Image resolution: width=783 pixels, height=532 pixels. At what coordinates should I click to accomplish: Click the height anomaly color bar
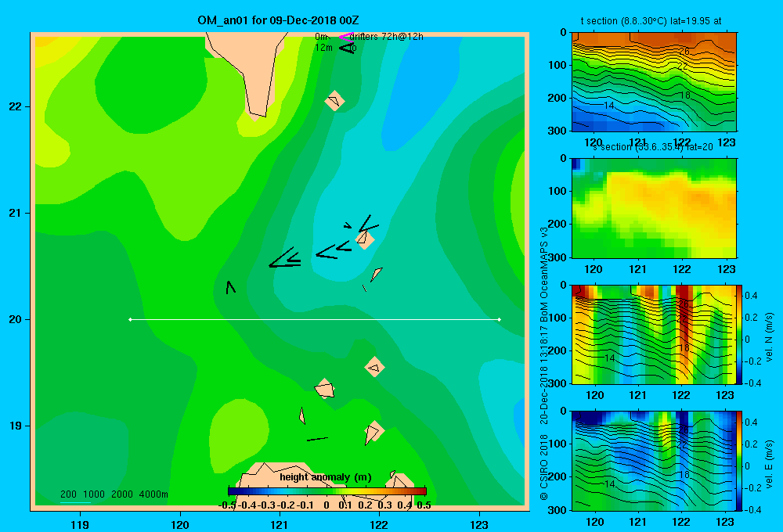pyautogui.click(x=327, y=491)
